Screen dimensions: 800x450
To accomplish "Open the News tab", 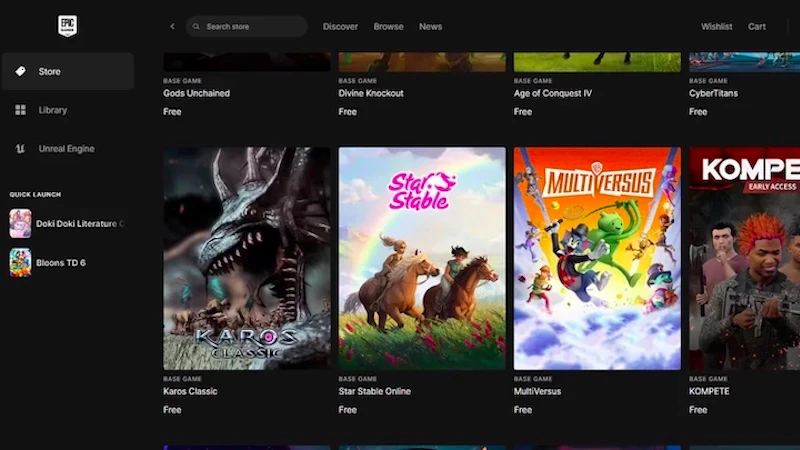I will 431,27.
